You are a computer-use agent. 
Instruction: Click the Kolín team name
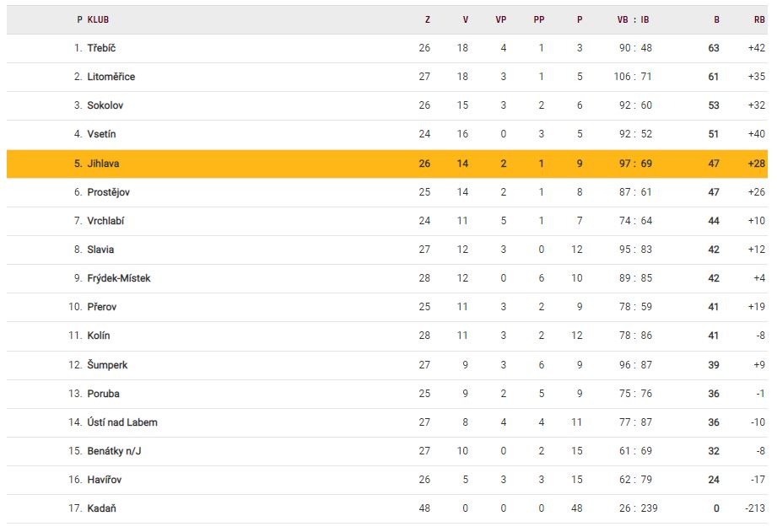click(x=98, y=336)
